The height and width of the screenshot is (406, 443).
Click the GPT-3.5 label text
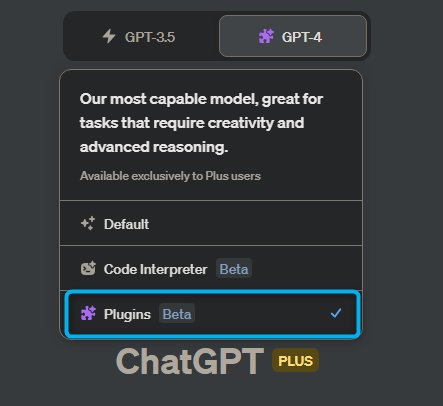point(150,37)
